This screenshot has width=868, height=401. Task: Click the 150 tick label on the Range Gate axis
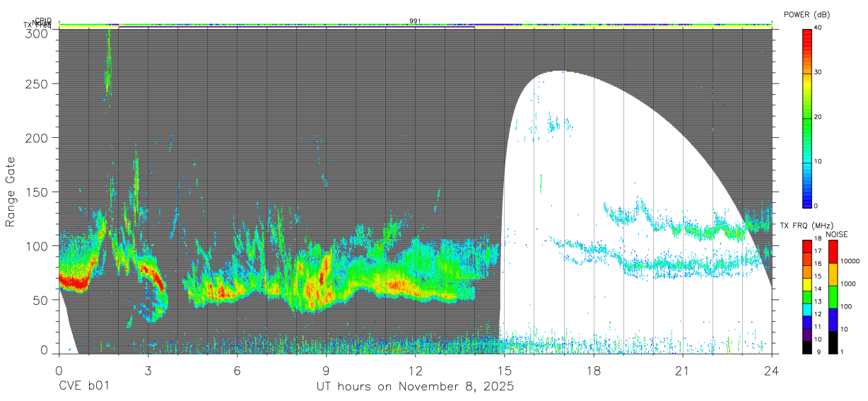pyautogui.click(x=37, y=192)
